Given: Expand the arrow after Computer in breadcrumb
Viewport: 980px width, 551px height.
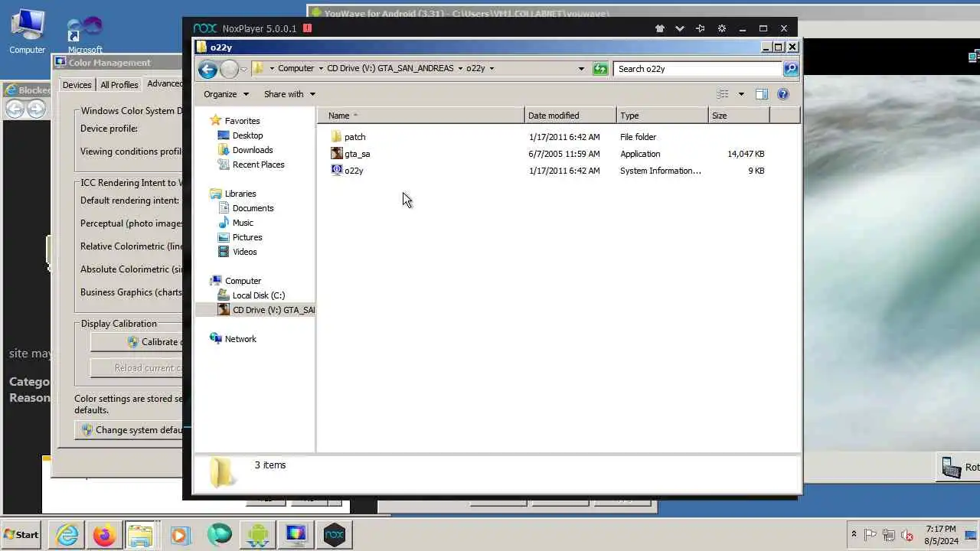Looking at the screenshot, I should pos(321,68).
